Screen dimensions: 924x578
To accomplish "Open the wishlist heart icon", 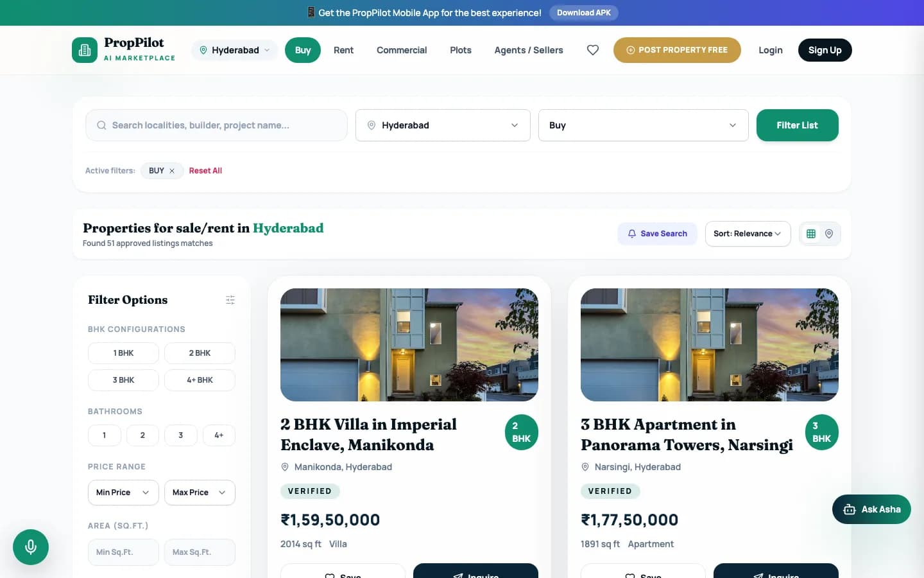I will [x=593, y=50].
